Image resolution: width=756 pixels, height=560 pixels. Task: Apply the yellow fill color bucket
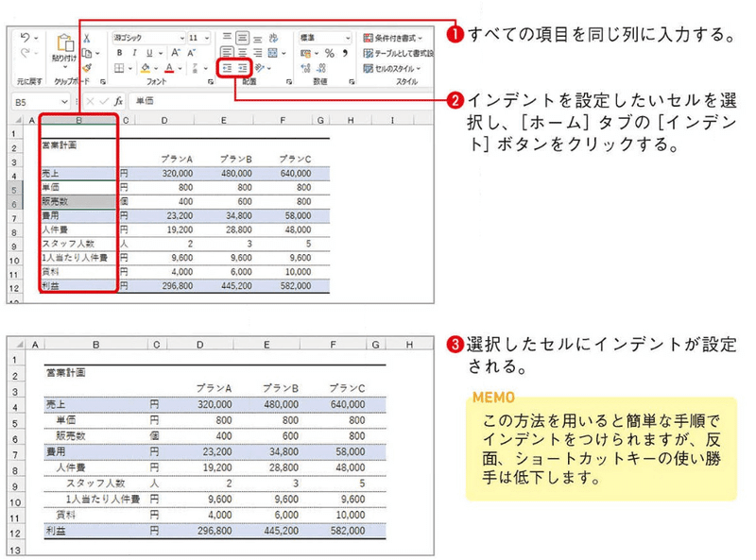[x=146, y=68]
